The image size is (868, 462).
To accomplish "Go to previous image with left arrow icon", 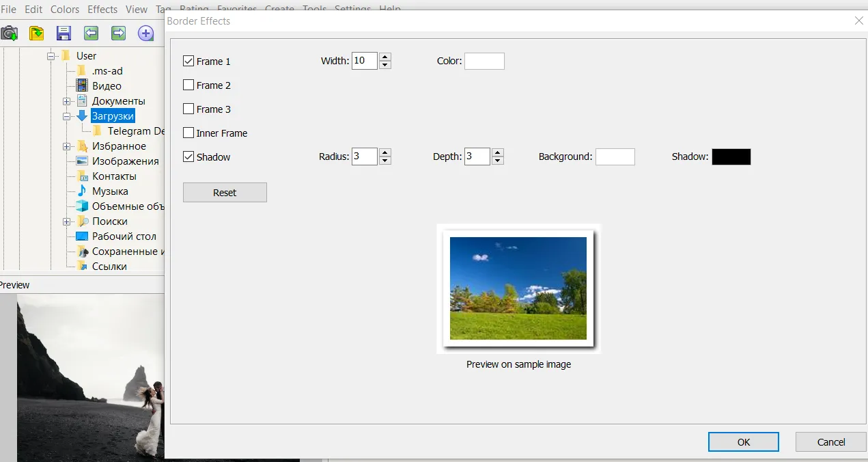I will [91, 33].
